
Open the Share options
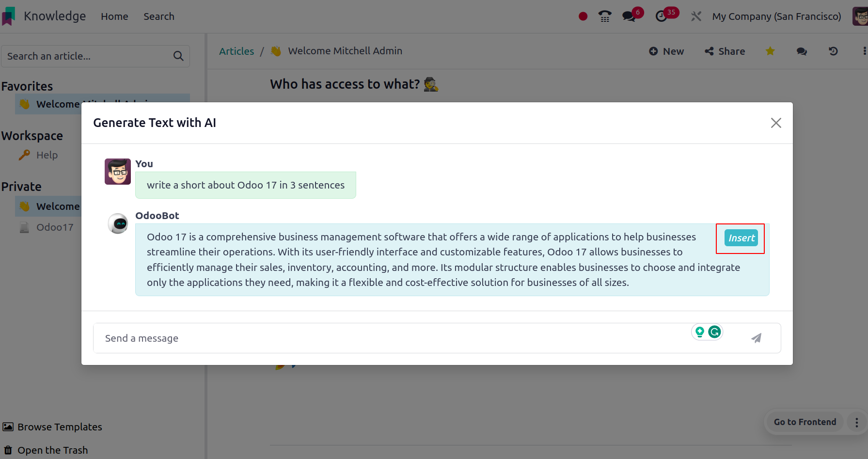[725, 51]
